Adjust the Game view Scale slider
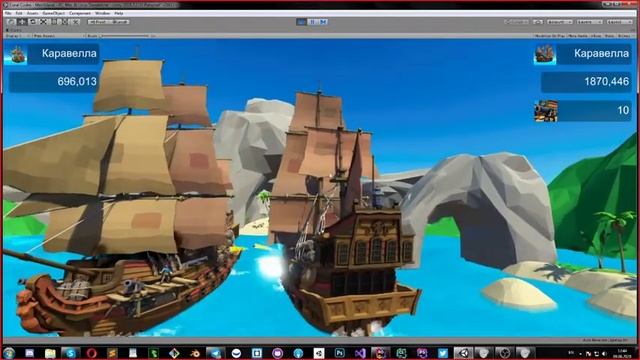640x360 pixels. (x=124, y=36)
